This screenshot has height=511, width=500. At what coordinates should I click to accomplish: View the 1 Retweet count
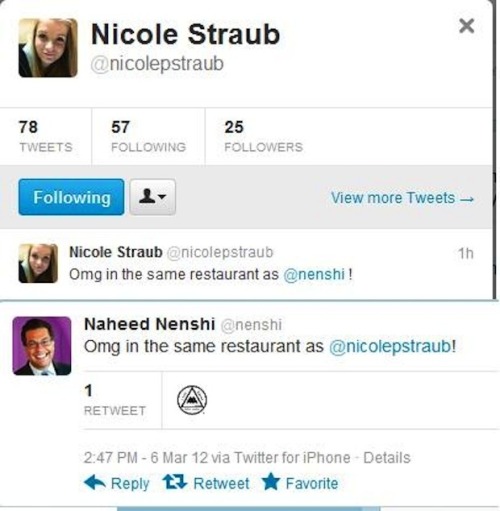[x=115, y=400]
